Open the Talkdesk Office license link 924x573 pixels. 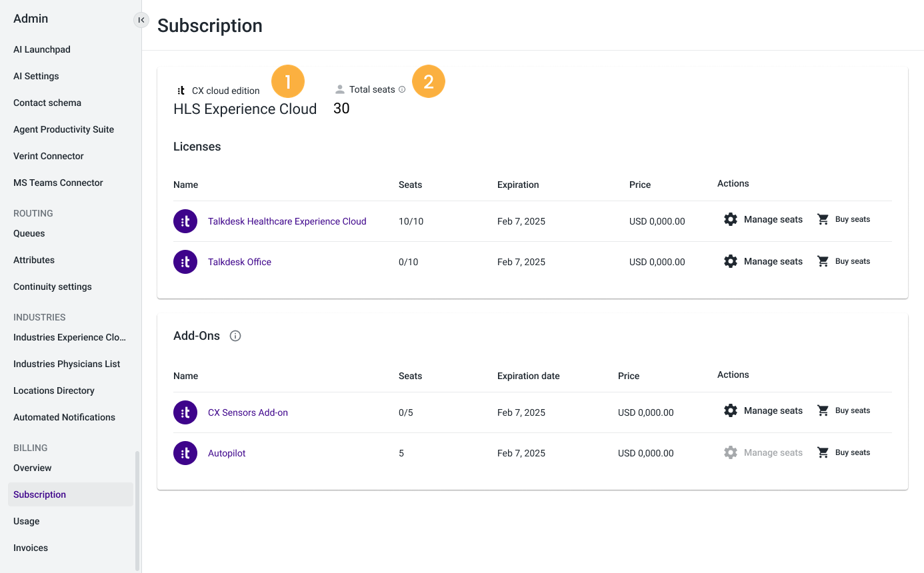[239, 262]
